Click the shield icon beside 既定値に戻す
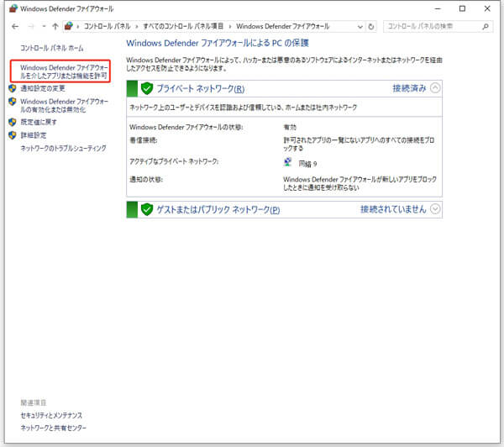 [13, 122]
